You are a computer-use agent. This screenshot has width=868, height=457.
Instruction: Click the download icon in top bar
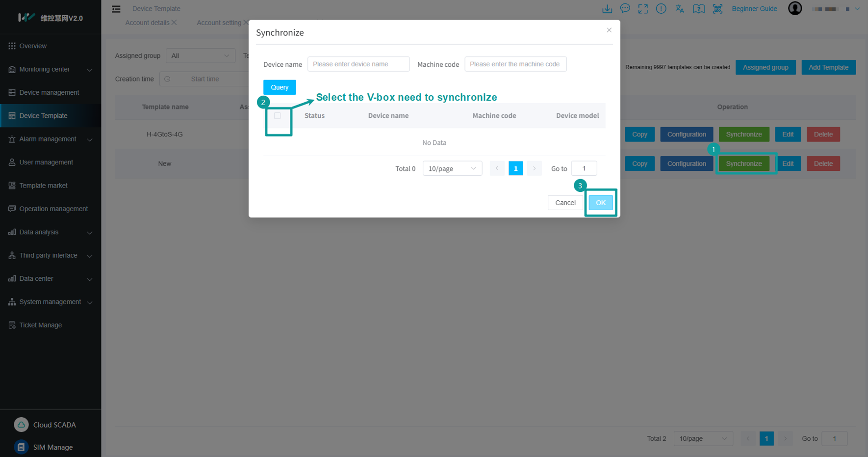(607, 9)
